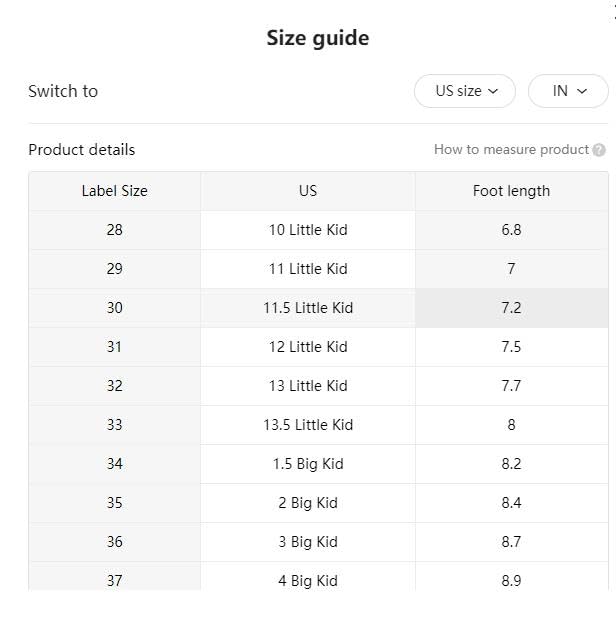Click the US column header

[x=308, y=191]
